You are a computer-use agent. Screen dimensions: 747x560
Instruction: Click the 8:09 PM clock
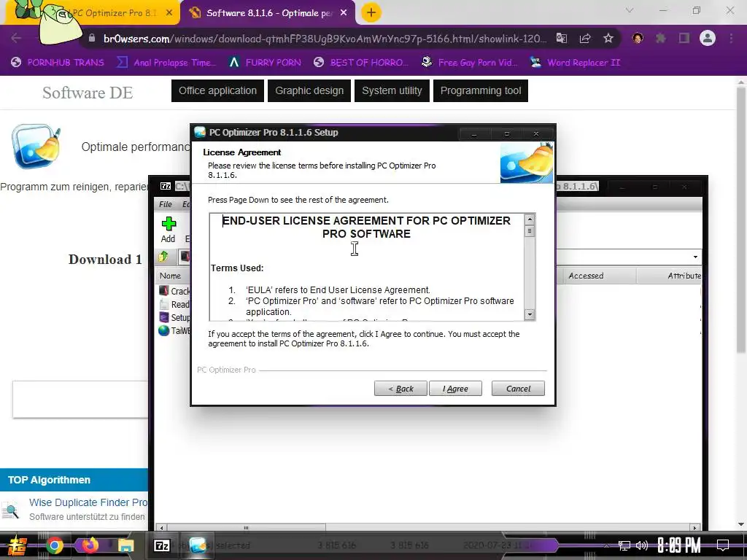678,545
